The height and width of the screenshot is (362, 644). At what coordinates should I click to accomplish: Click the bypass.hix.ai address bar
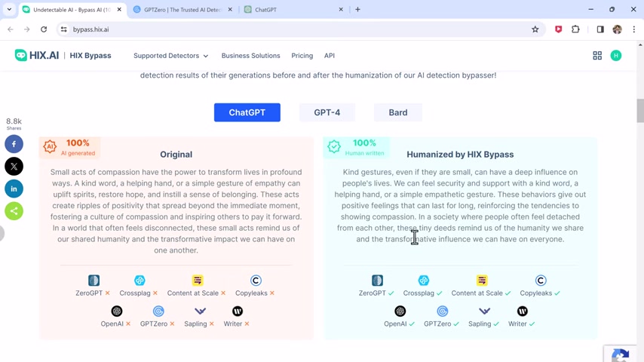pos(300,29)
